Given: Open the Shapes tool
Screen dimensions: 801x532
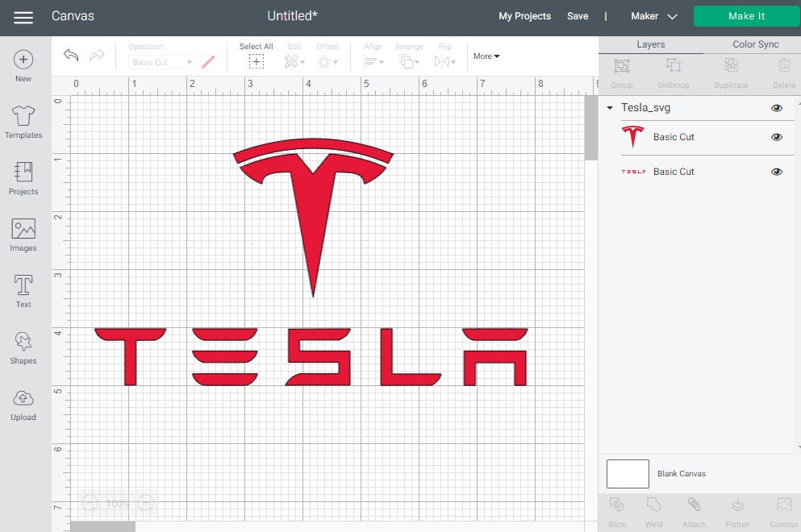Looking at the screenshot, I should click(x=23, y=345).
